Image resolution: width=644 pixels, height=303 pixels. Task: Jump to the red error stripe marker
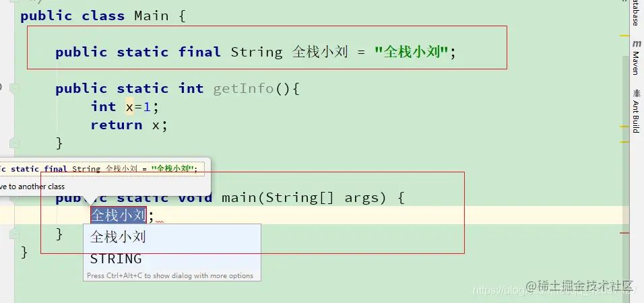pos(624,233)
